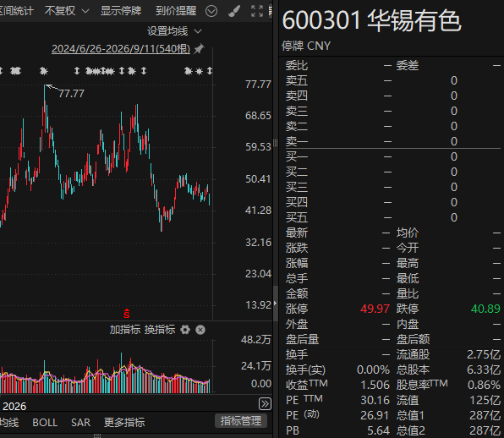Image resolution: width=504 pixels, height=438 pixels.
Task: Select the 均线 indicator tab
Action: point(9,422)
